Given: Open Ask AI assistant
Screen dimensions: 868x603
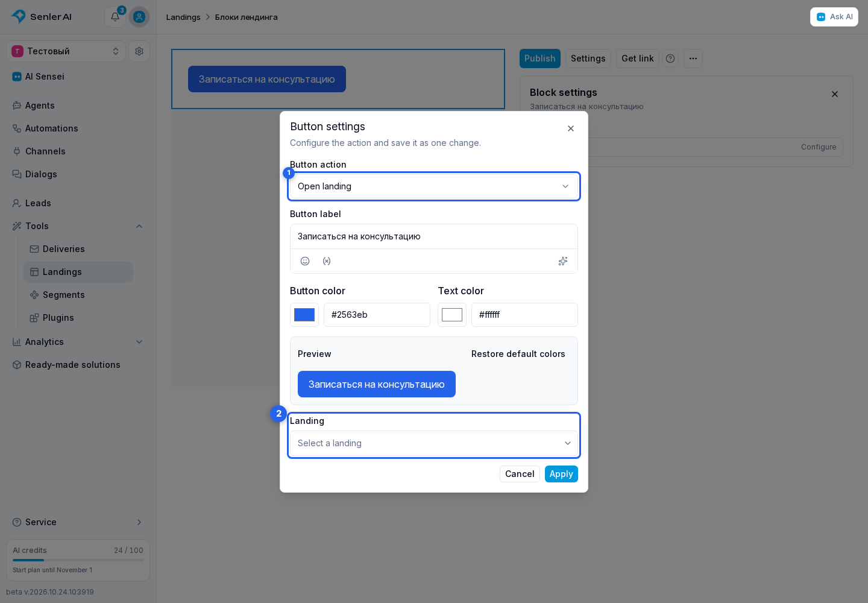Looking at the screenshot, I should point(834,17).
